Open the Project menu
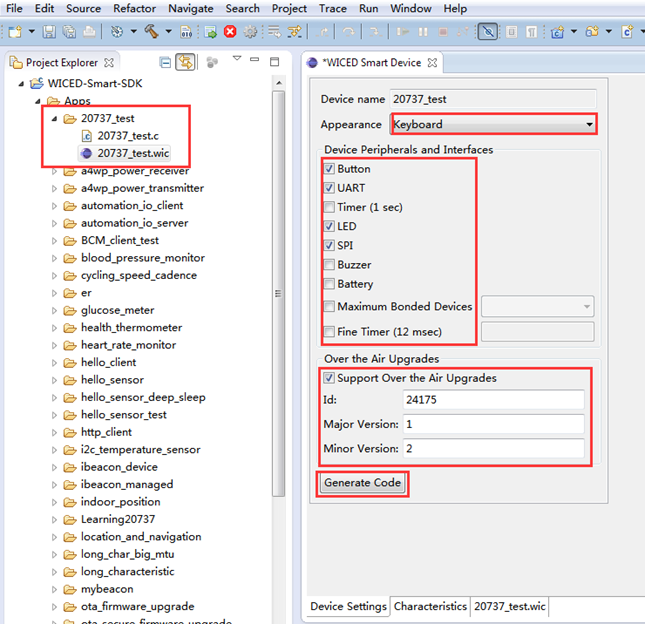 point(289,9)
